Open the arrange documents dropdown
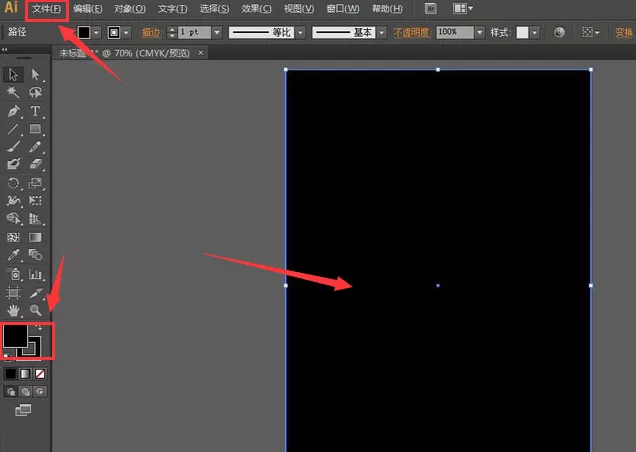 pyautogui.click(x=463, y=9)
